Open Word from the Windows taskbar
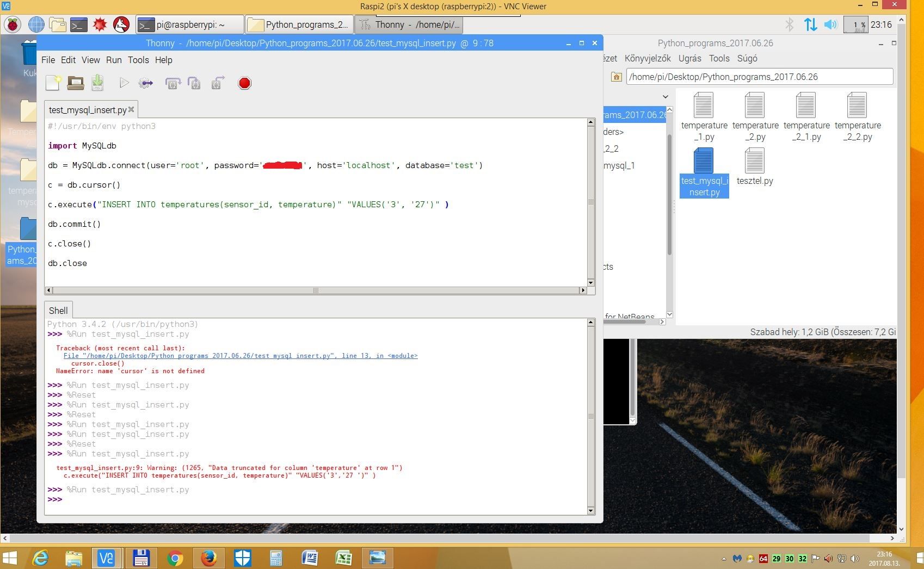924x569 pixels. pos(310,558)
